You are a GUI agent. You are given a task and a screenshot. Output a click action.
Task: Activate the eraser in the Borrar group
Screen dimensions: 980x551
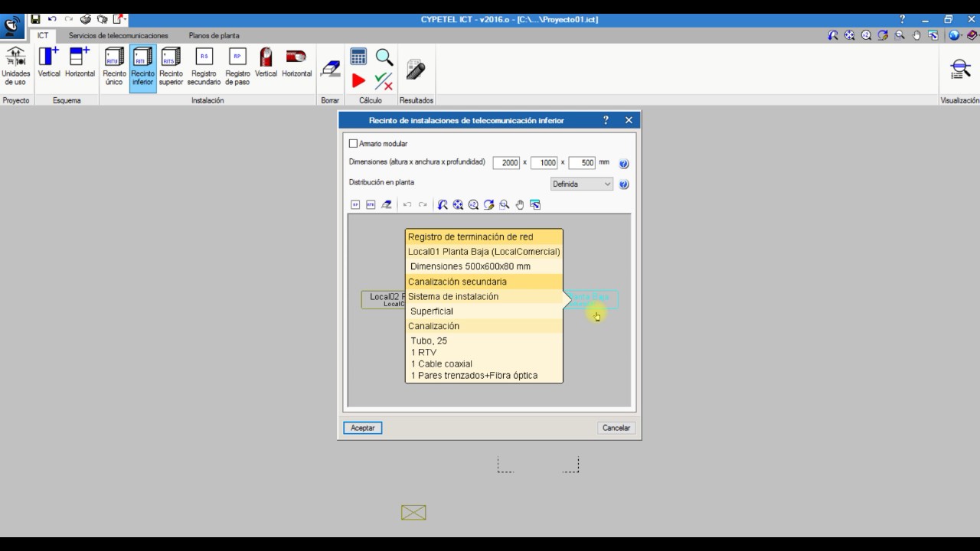(x=330, y=69)
